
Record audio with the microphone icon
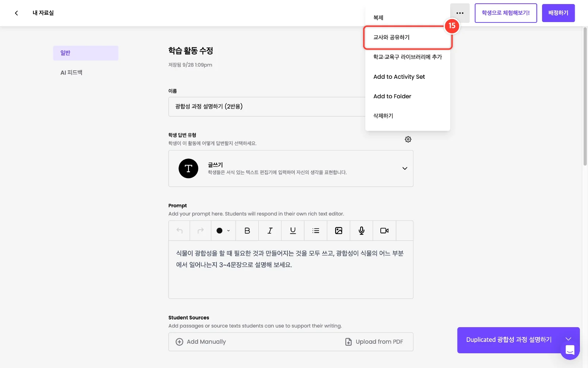[x=362, y=231]
